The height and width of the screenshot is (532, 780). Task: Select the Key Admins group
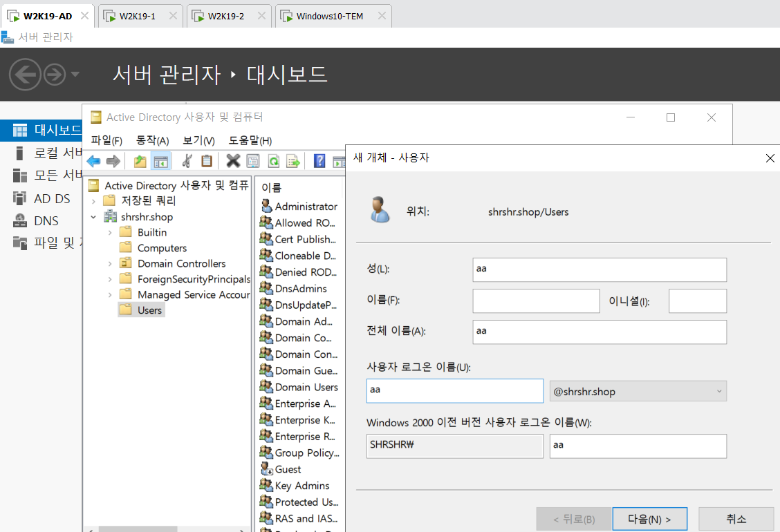295,485
